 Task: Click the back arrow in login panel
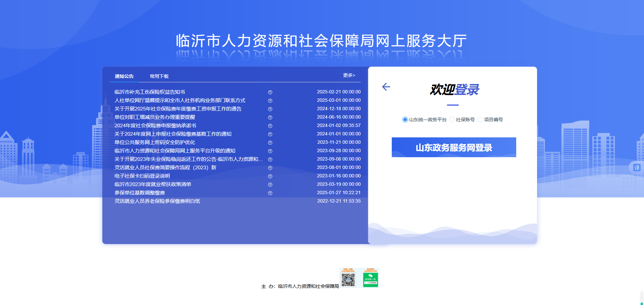pos(386,87)
